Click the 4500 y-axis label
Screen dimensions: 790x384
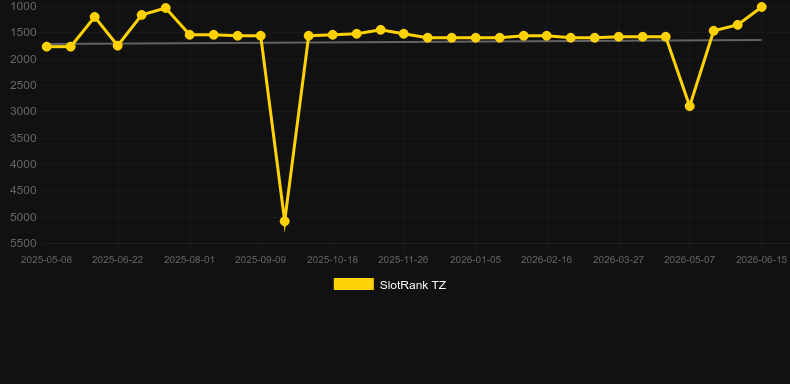coord(24,190)
